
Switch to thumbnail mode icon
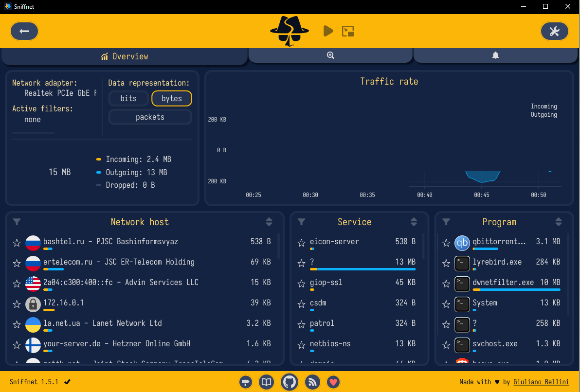coord(348,32)
